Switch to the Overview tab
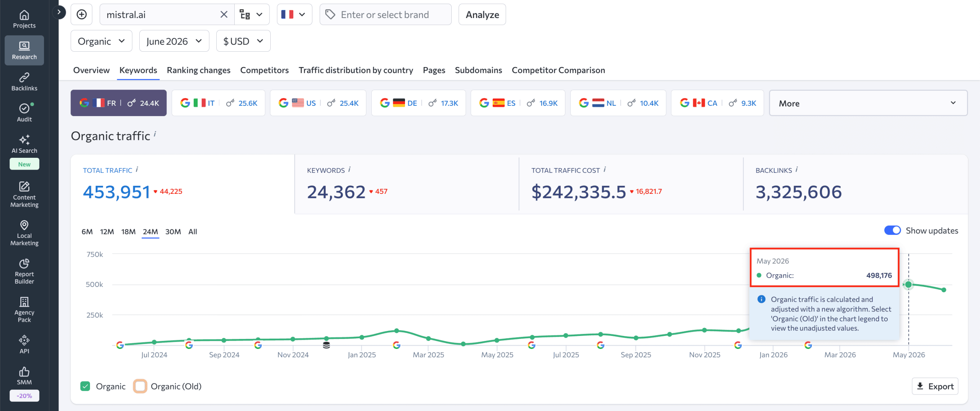980x411 pixels. (x=91, y=70)
